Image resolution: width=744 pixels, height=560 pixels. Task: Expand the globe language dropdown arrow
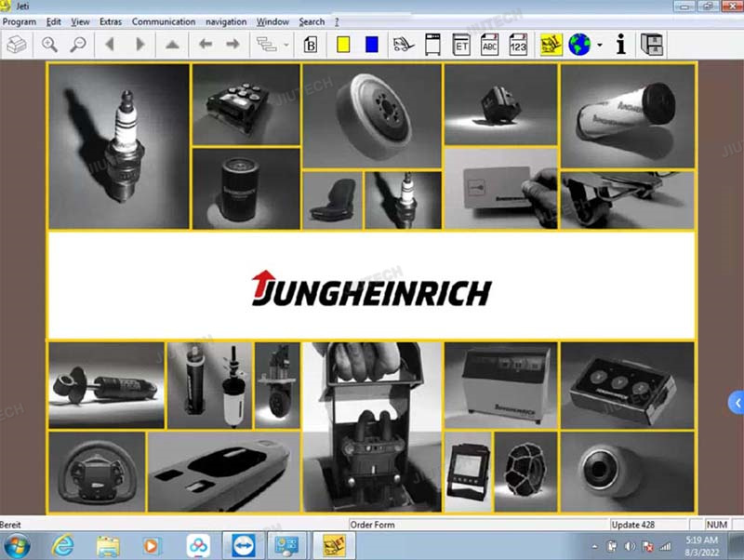599,45
